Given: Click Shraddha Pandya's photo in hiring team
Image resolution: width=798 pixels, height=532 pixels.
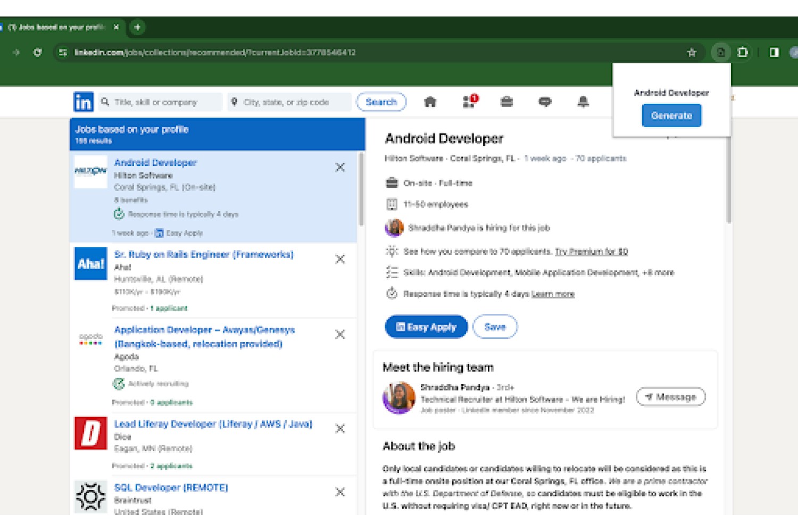Looking at the screenshot, I should pos(399,397).
